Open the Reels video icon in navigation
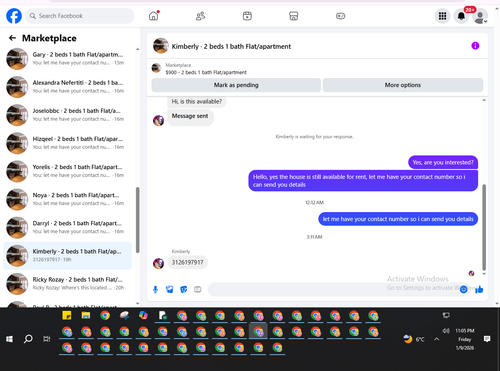The image size is (500, 371). [247, 16]
